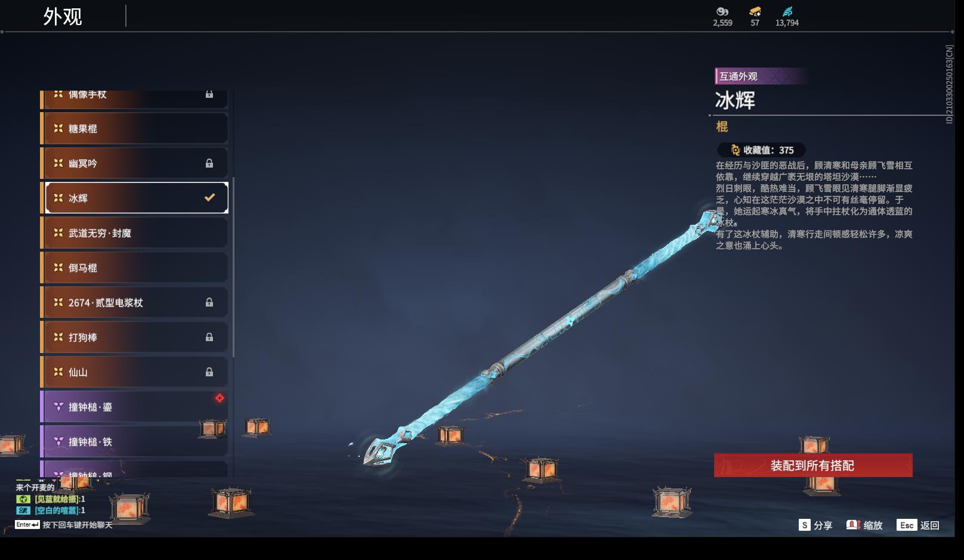The height and width of the screenshot is (560, 964).
Task: Click the 装配到所有搭配 button
Action: click(813, 465)
